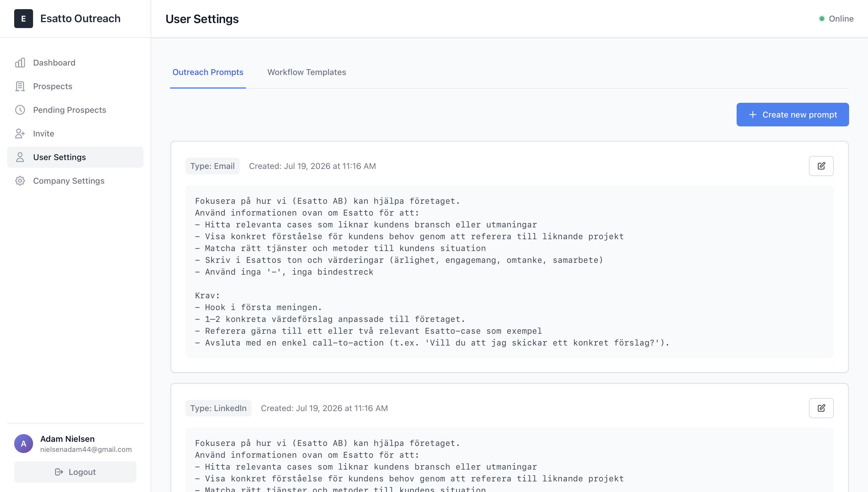Click the Email prompt's Created date text
This screenshot has width=868, height=492.
tap(312, 166)
